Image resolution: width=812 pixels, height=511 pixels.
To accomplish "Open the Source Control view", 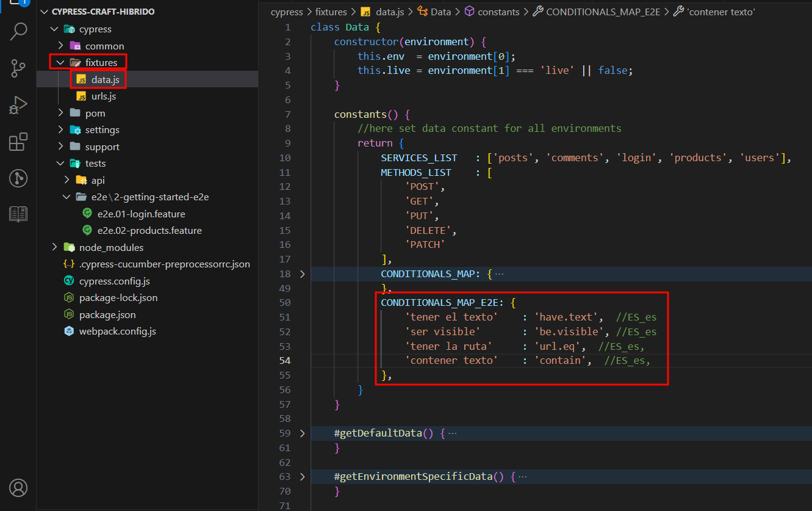I will (x=18, y=68).
